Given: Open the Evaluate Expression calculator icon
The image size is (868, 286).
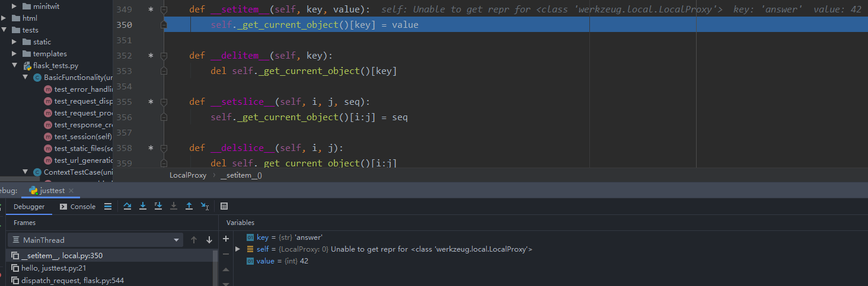Looking at the screenshot, I should click(224, 206).
